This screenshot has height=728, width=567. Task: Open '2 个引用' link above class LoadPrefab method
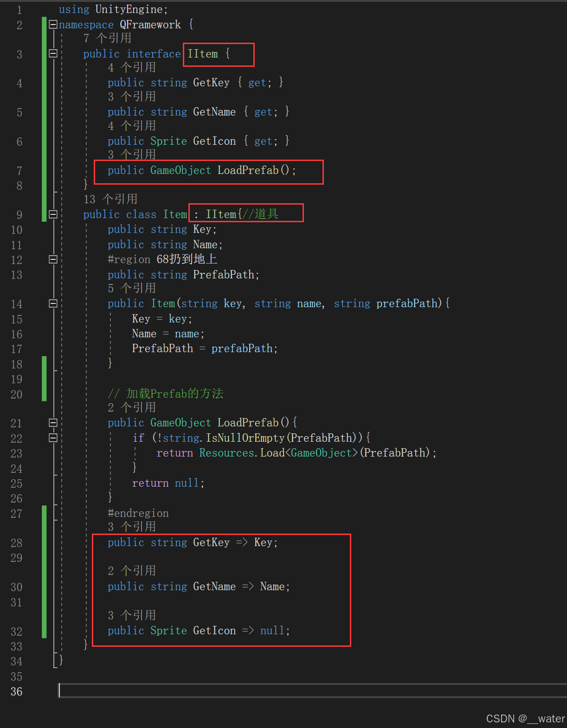pyautogui.click(x=132, y=407)
